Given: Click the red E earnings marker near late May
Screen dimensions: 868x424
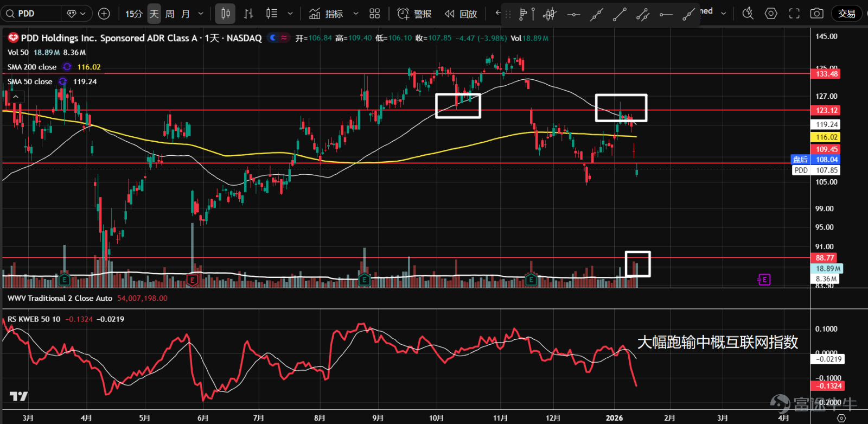Looking at the screenshot, I should [x=192, y=280].
